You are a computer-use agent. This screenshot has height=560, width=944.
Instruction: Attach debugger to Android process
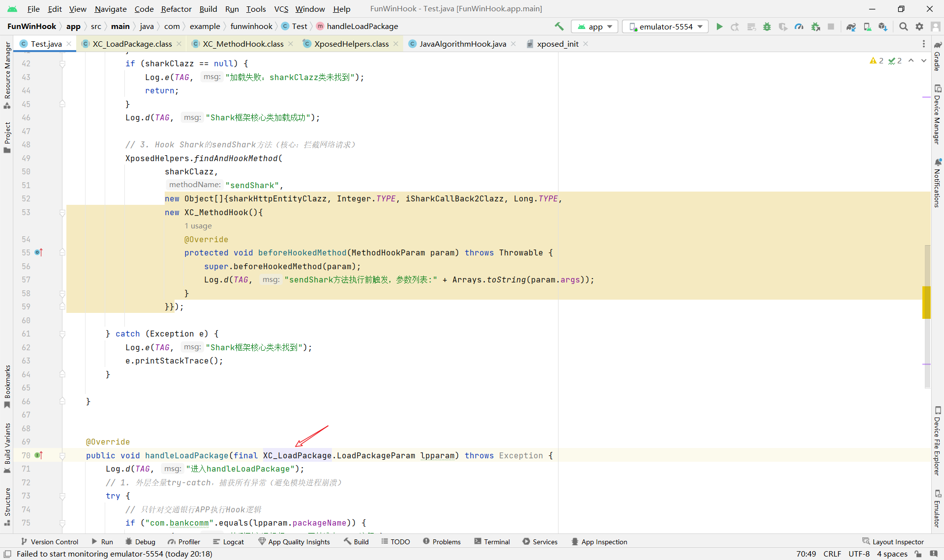coord(816,27)
